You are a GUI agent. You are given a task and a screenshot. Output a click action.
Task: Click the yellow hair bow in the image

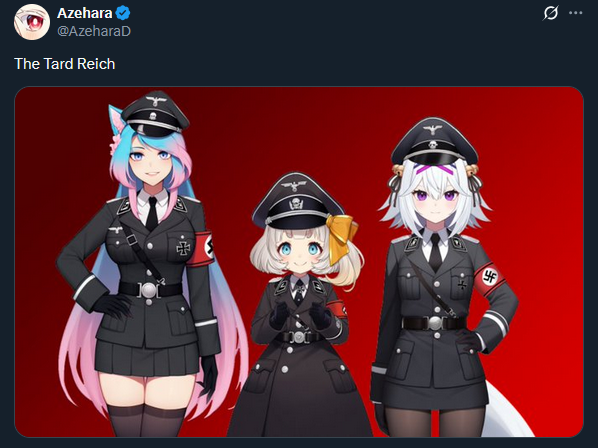click(x=341, y=237)
